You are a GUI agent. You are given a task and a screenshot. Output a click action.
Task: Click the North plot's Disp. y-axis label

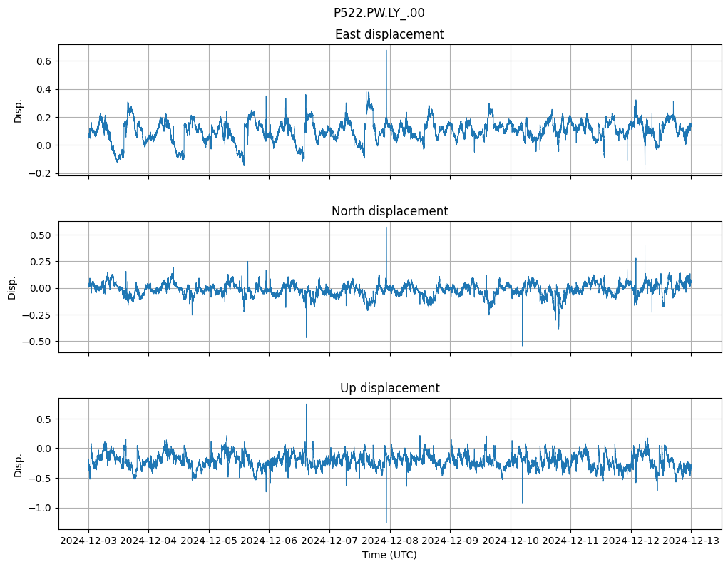point(12,287)
